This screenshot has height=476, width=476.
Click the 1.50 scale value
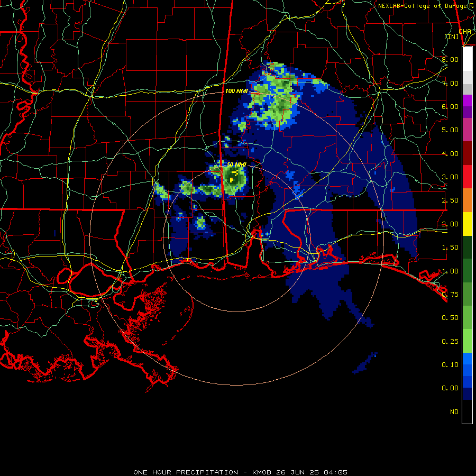click(450, 248)
